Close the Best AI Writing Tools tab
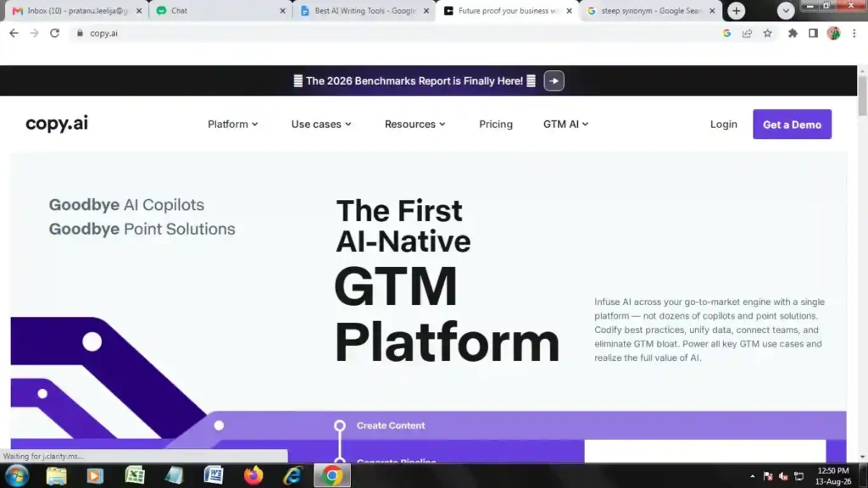 point(426,10)
